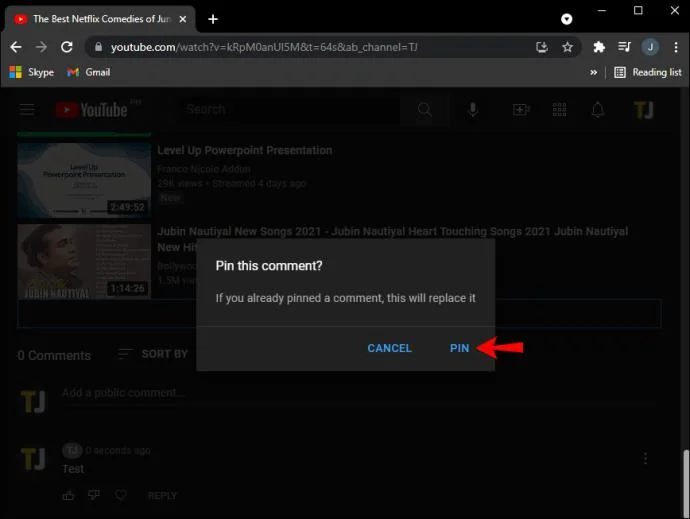690x519 pixels.
Task: Click the browser forward arrow
Action: pyautogui.click(x=41, y=47)
